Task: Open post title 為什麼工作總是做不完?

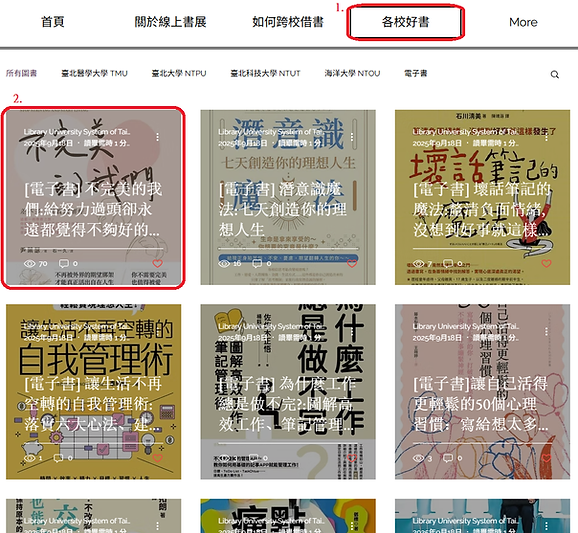Action: point(288,404)
